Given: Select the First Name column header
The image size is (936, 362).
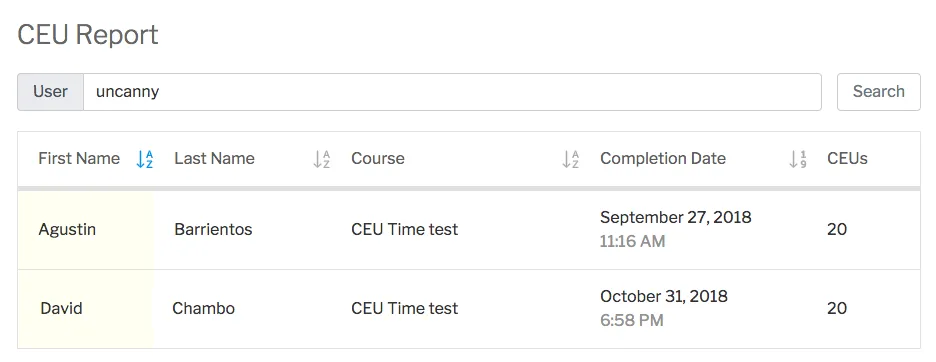Looking at the screenshot, I should pyautogui.click(x=79, y=158).
